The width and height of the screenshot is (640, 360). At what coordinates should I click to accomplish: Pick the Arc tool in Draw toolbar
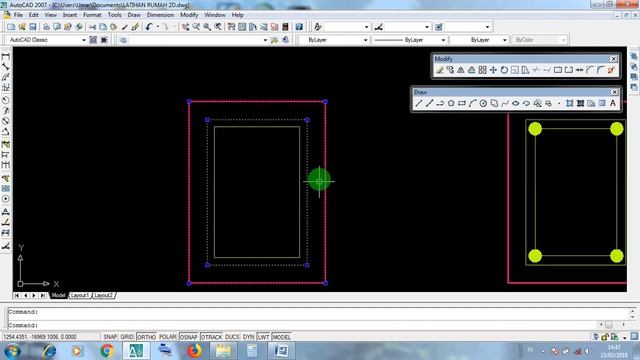tap(472, 104)
